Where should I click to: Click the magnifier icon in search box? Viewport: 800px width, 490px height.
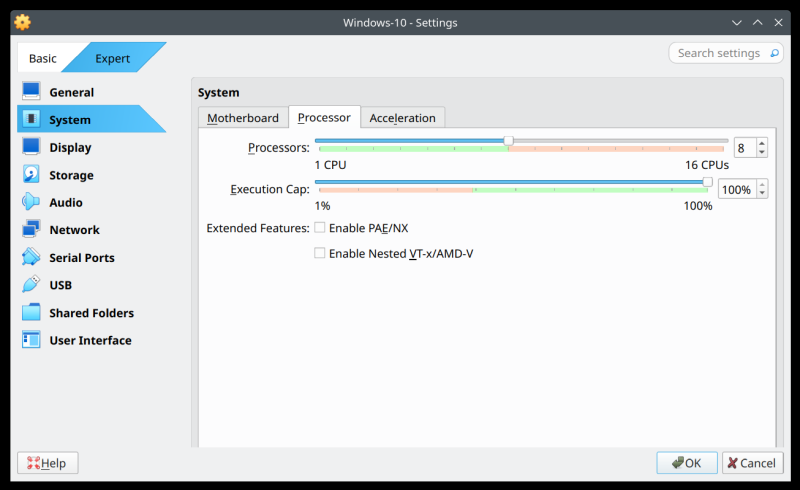[774, 53]
